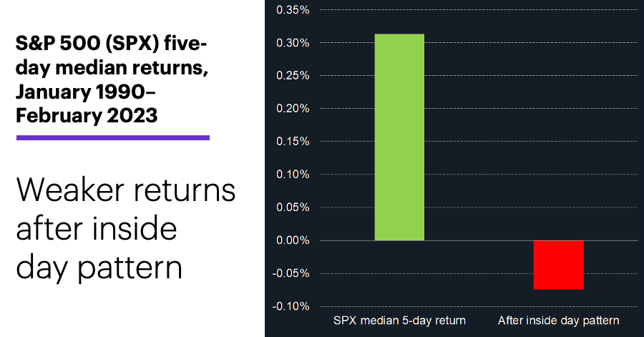Click the 0.00% baseline label

pyautogui.click(x=293, y=240)
